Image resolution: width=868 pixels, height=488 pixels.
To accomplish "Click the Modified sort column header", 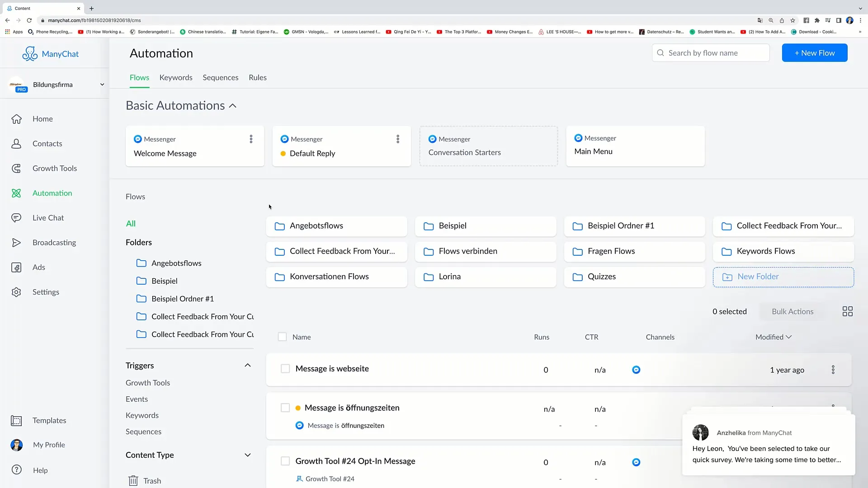I will 773,337.
